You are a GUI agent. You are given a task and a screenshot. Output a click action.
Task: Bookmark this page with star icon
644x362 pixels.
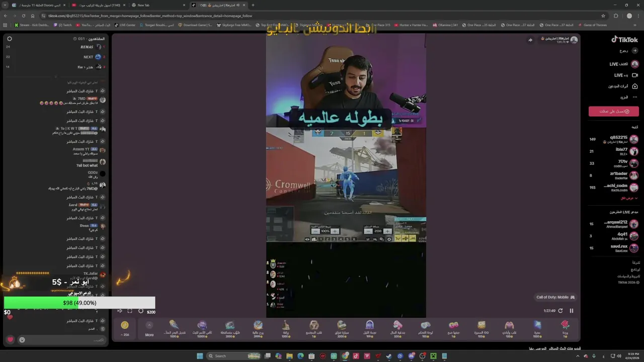tap(603, 16)
